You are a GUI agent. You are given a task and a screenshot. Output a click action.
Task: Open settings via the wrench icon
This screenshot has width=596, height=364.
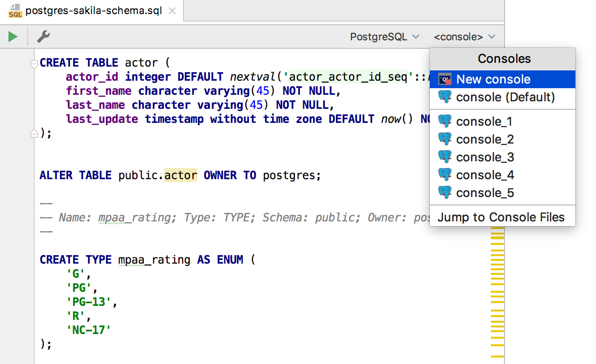coord(43,37)
